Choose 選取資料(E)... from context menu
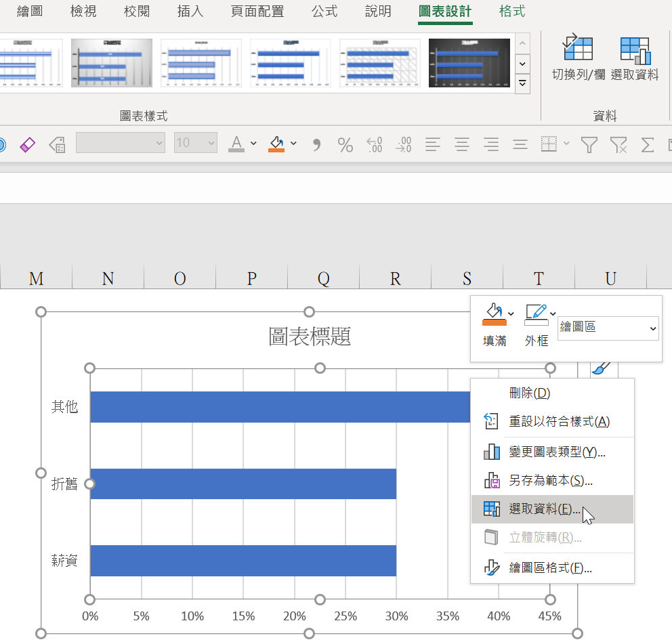Screen dimensions: 672x642 552,509
